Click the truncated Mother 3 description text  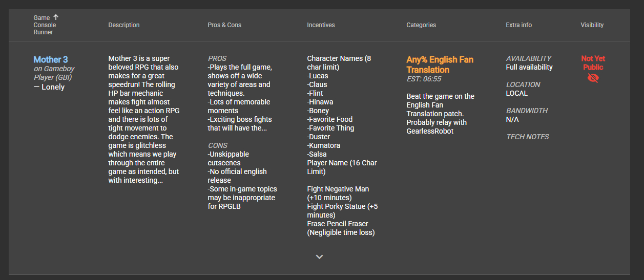tap(144, 119)
